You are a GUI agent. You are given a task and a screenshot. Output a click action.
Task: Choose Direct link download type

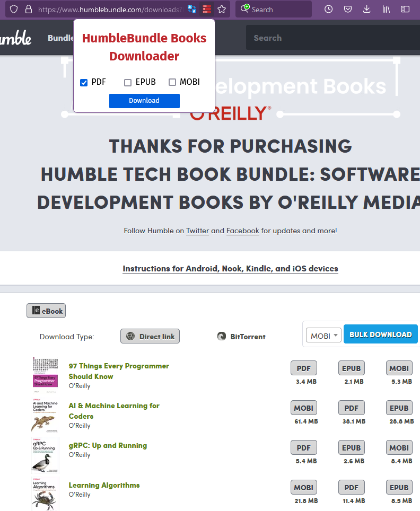click(x=150, y=336)
